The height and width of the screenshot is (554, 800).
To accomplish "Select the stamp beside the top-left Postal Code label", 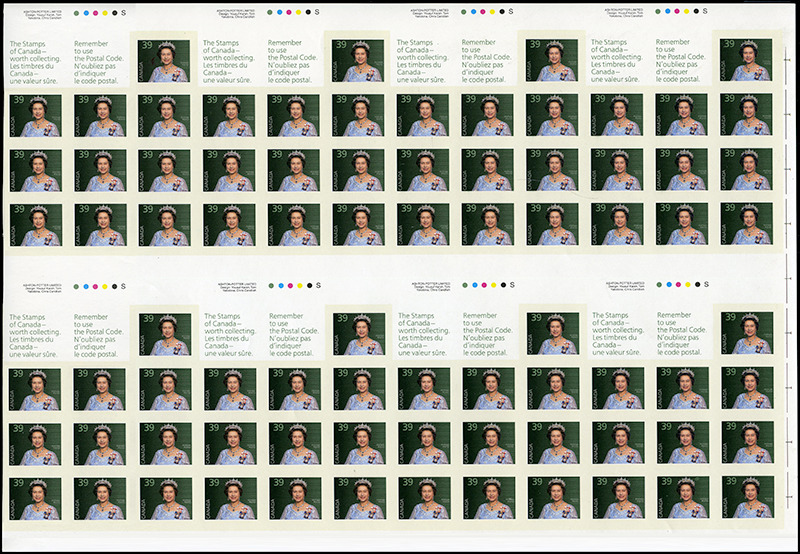I will [164, 60].
